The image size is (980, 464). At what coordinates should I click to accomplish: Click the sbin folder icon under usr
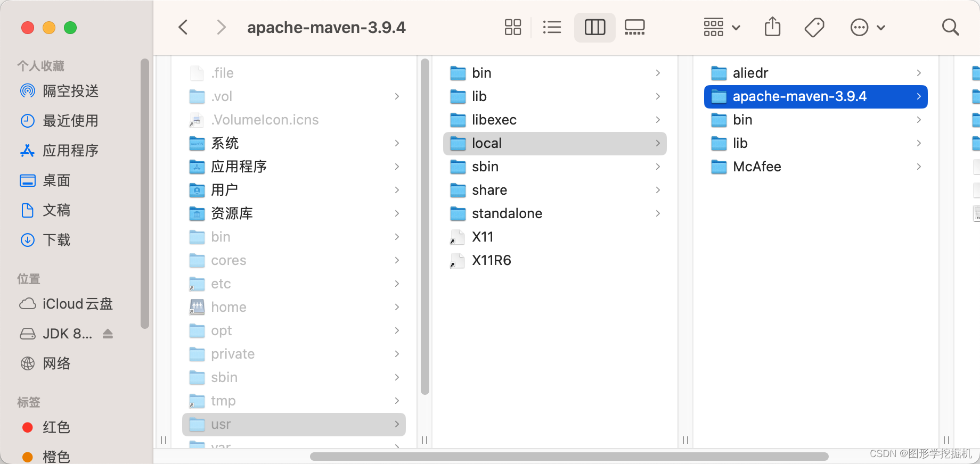pos(458,167)
